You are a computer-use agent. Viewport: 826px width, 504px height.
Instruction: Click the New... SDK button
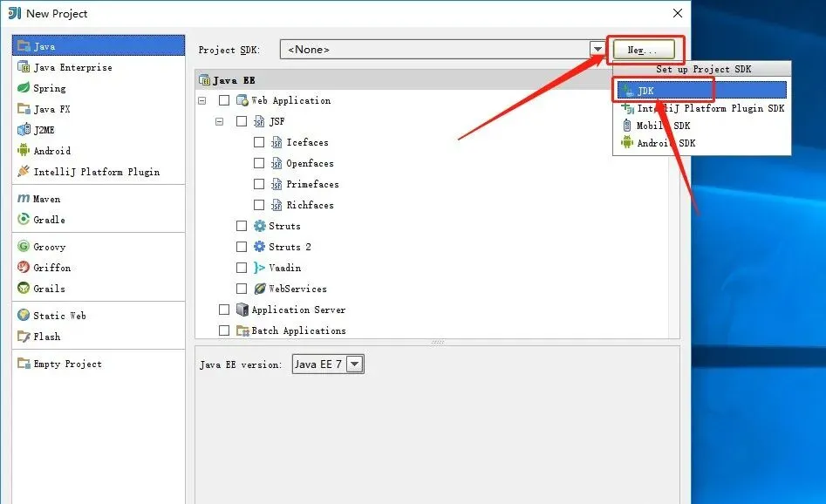click(x=644, y=50)
